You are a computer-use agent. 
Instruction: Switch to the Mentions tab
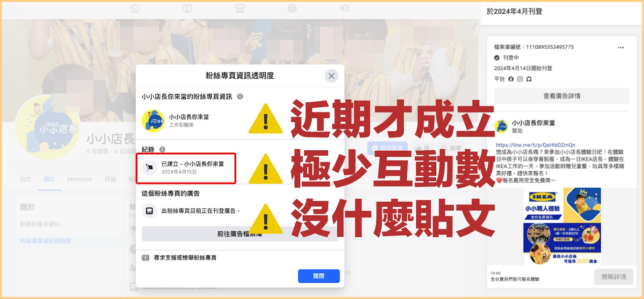click(x=80, y=179)
